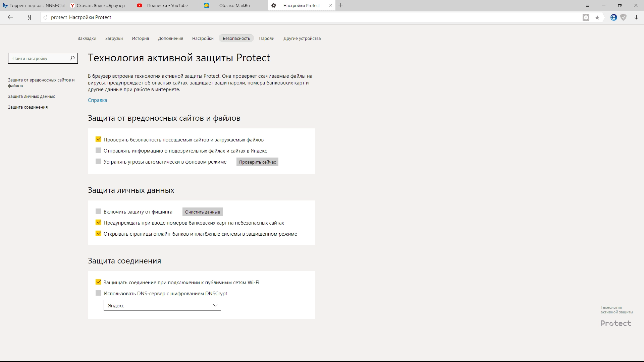Click the bookmark star icon
The height and width of the screenshot is (362, 644).
(597, 17)
